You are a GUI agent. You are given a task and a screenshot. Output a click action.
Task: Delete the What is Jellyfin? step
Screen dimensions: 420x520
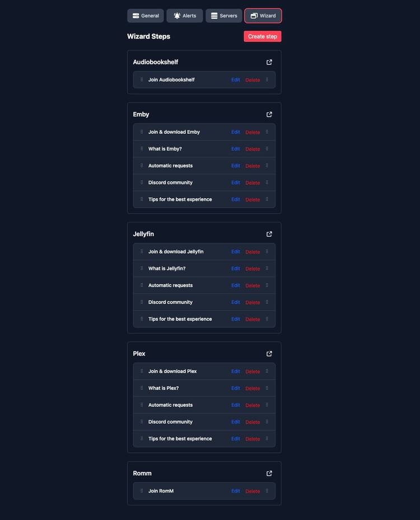253,269
